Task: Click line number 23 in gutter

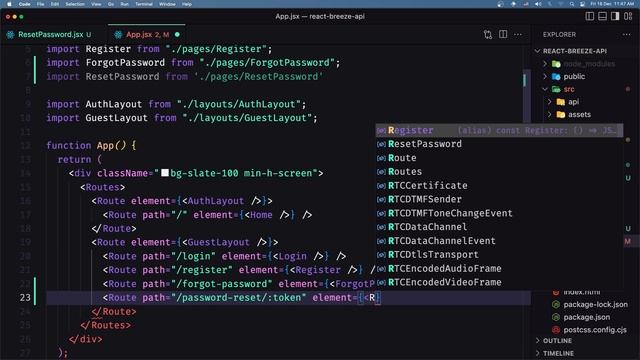Action: click(x=25, y=298)
